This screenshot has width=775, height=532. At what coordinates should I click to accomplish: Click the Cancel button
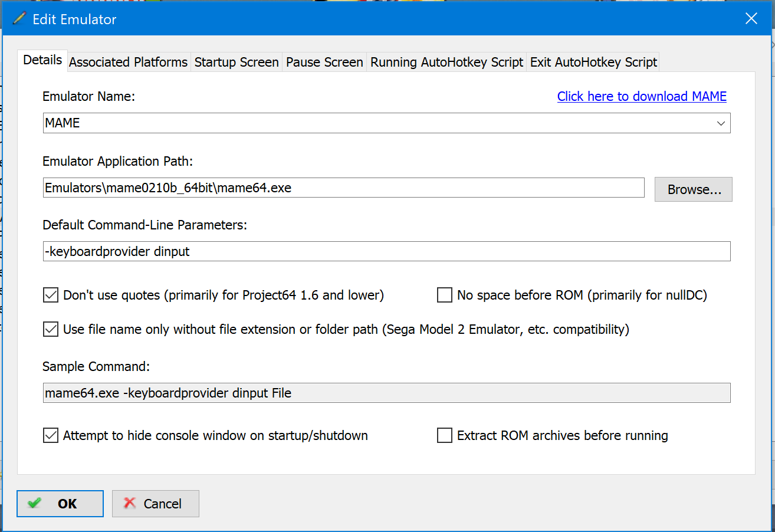[x=156, y=504]
